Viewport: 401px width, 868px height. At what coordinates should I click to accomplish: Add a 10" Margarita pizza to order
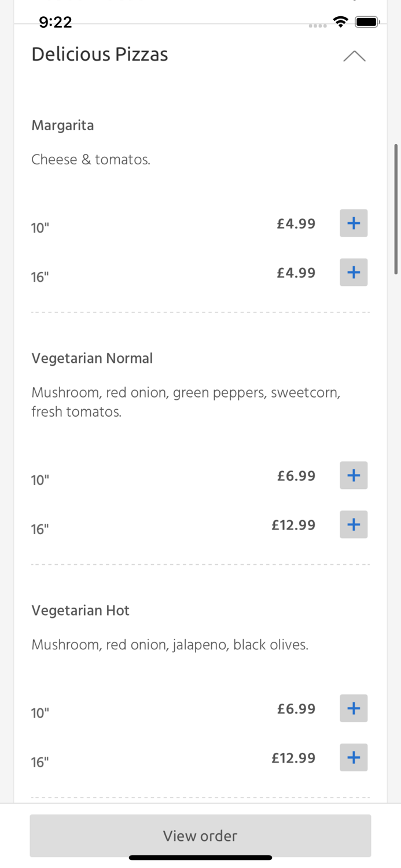click(x=354, y=223)
